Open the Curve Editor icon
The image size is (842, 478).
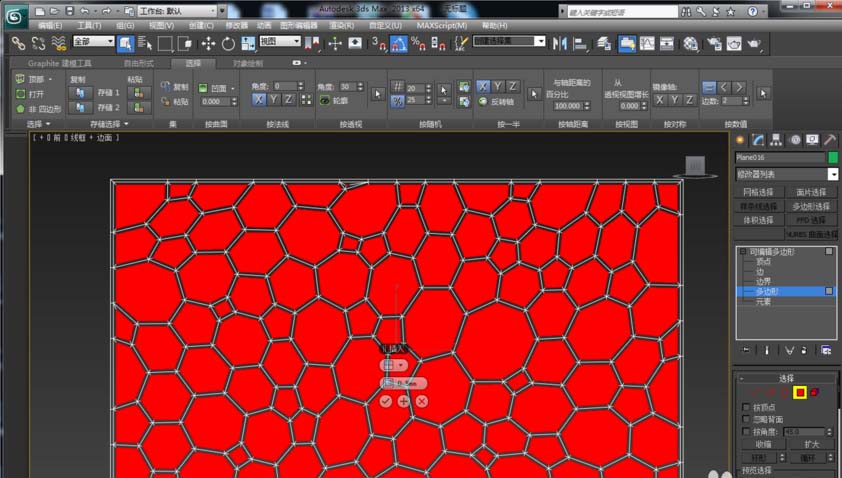coord(647,44)
